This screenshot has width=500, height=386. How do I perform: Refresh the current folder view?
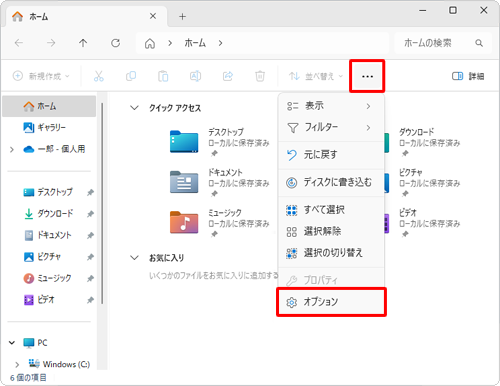point(115,43)
